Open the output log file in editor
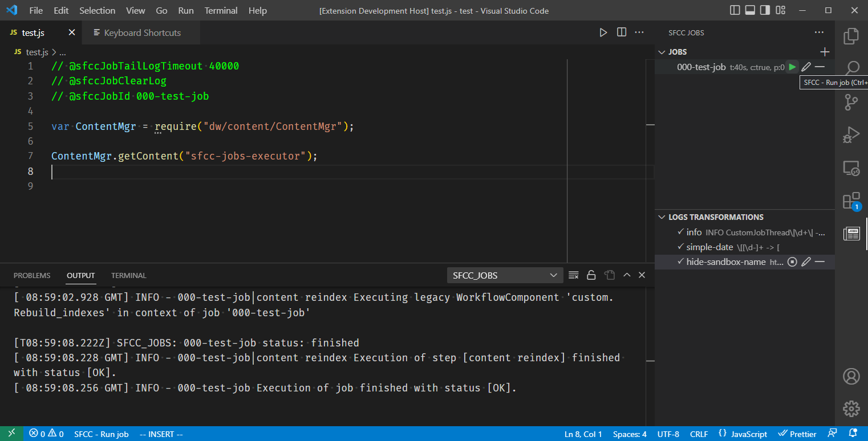Viewport: 868px width, 441px height. pos(610,275)
